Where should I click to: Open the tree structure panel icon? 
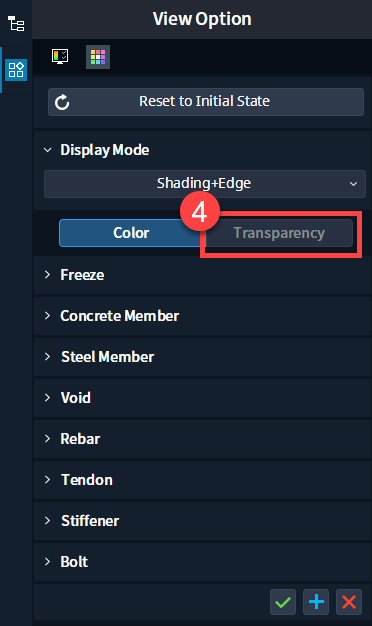(x=16, y=24)
